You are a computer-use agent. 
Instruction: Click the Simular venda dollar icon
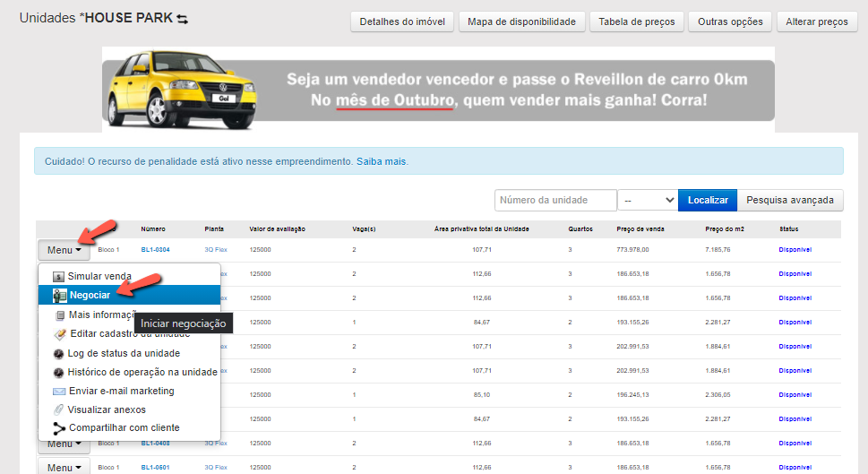tap(59, 276)
